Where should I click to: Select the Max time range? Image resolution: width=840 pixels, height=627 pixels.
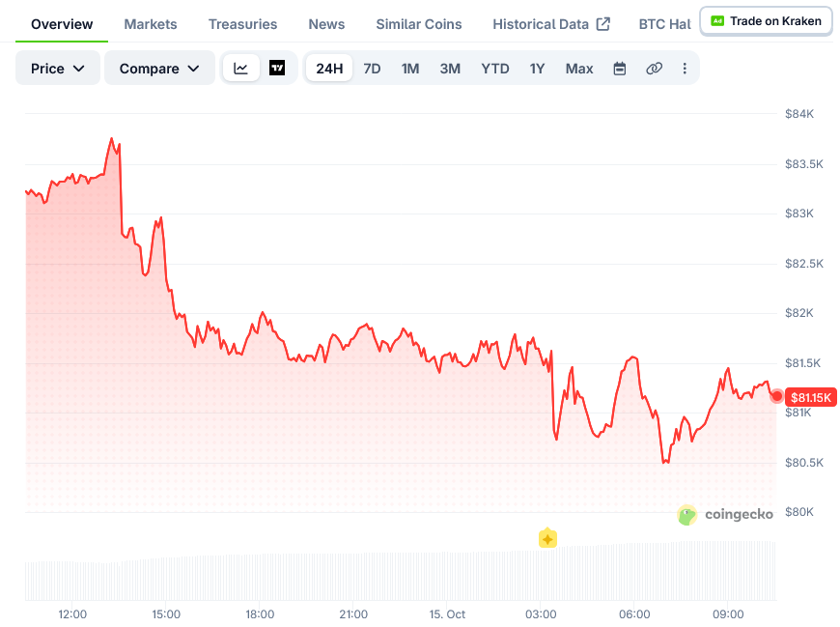(x=579, y=69)
